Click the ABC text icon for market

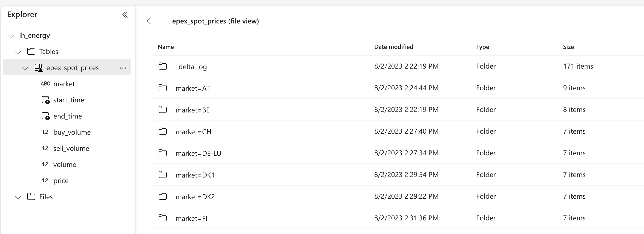pyautogui.click(x=45, y=84)
